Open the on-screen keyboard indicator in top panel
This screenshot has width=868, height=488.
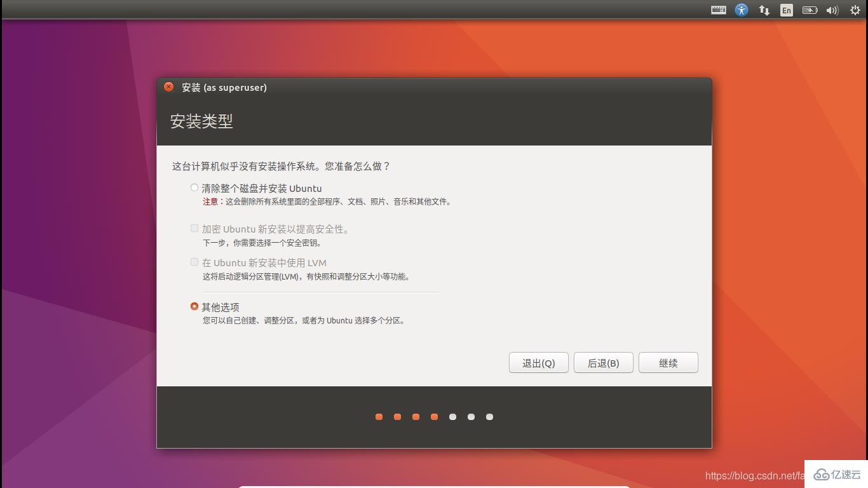(719, 10)
